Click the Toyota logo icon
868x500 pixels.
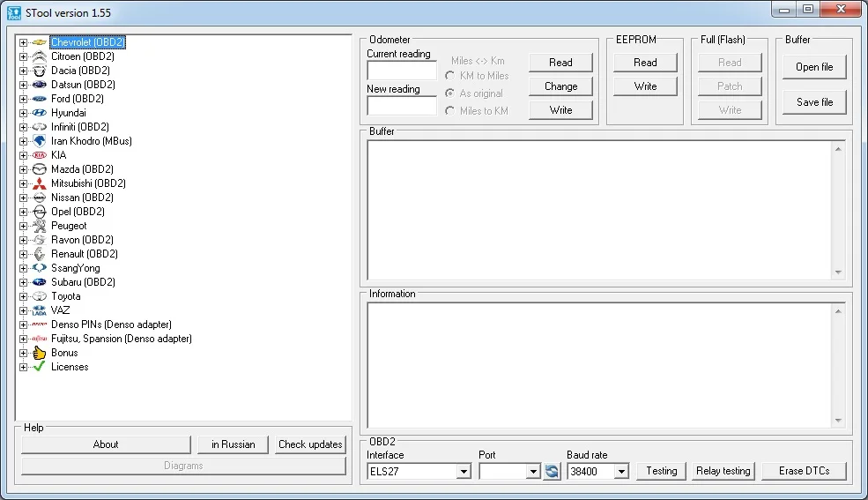coord(40,296)
